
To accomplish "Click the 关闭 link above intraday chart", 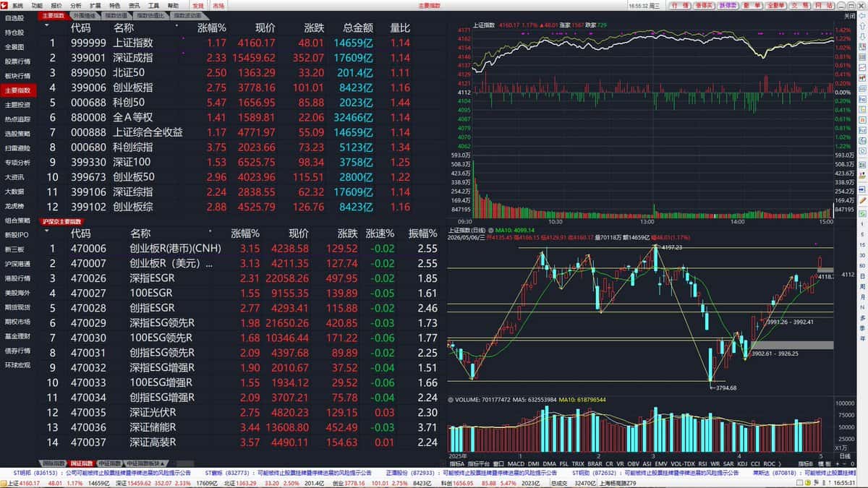I will pos(849,15).
